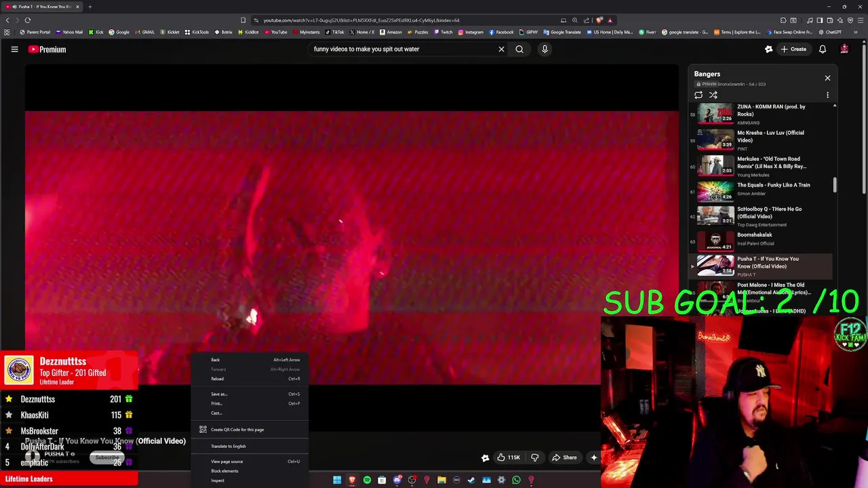868x488 pixels.
Task: Select Translate to English
Action: click(x=250, y=446)
